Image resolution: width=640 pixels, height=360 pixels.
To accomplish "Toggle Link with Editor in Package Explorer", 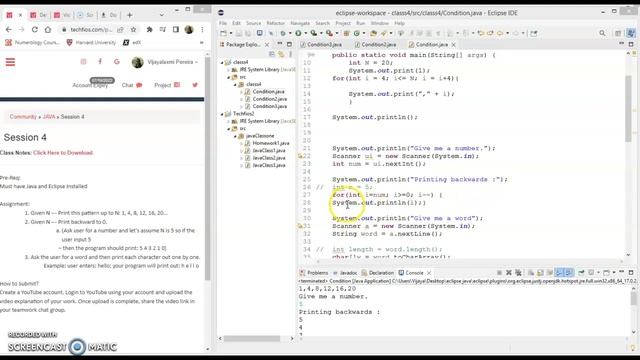I will click(x=281, y=54).
